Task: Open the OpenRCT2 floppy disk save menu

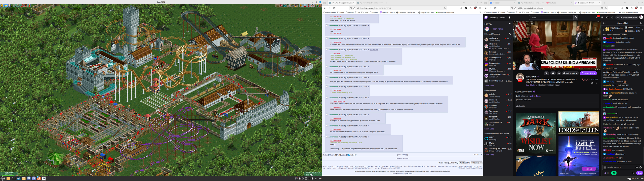Action: pos(10,6)
